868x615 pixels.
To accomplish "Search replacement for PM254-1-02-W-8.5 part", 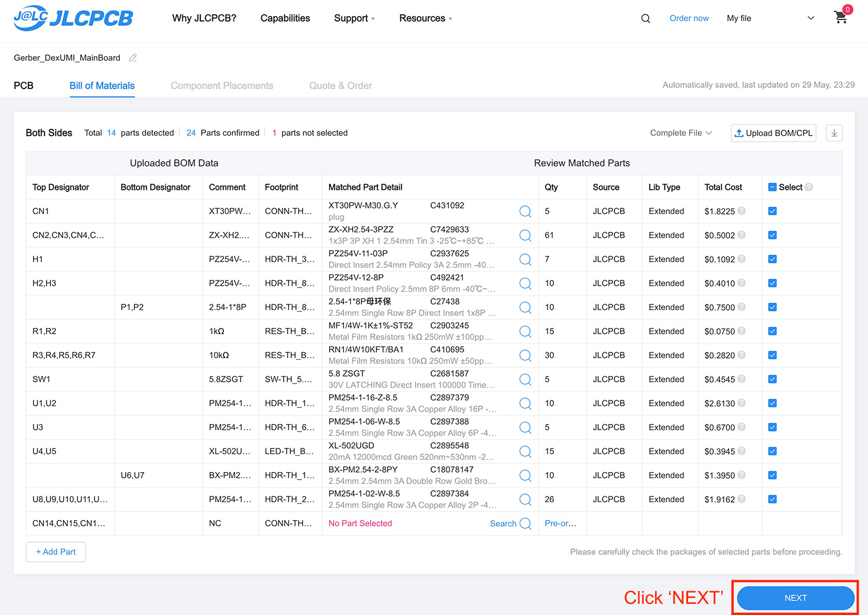I will (x=525, y=499).
